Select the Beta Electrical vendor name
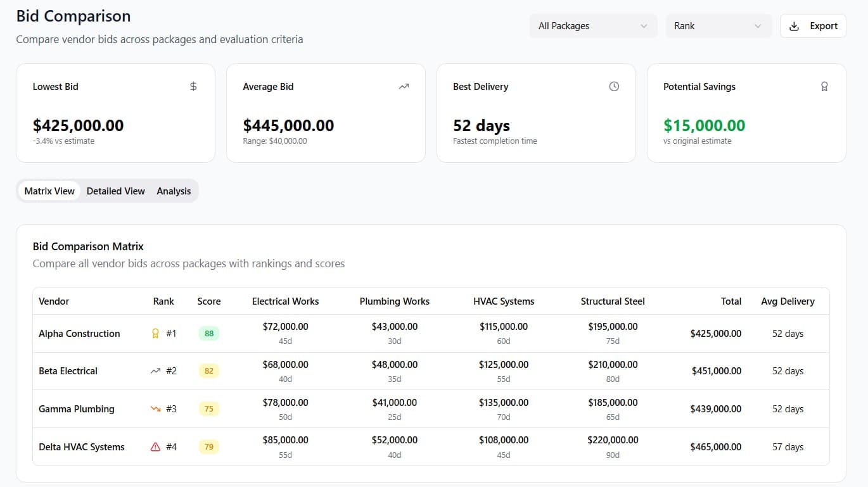This screenshot has height=487, width=868. tap(68, 371)
